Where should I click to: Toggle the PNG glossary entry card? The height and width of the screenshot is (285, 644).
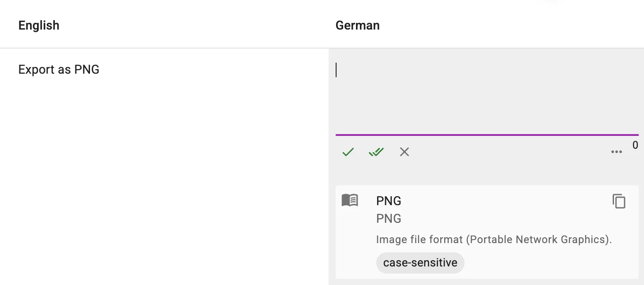[487, 232]
